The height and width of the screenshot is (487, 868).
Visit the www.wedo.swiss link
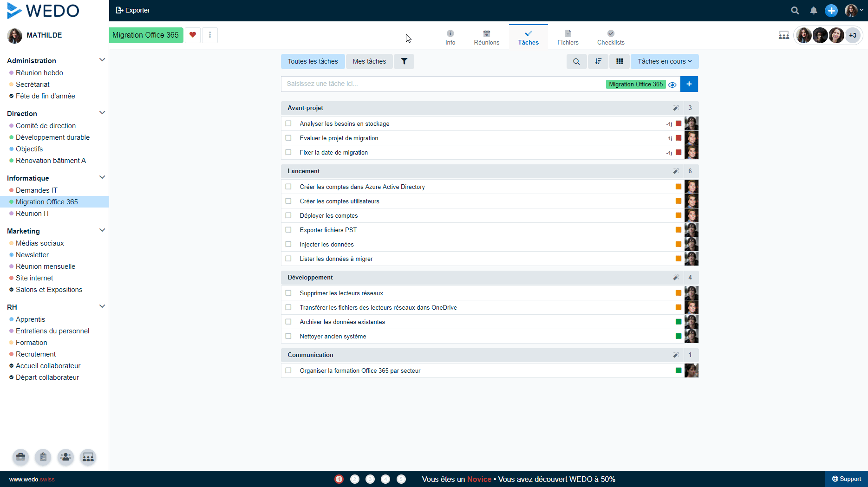(x=32, y=479)
